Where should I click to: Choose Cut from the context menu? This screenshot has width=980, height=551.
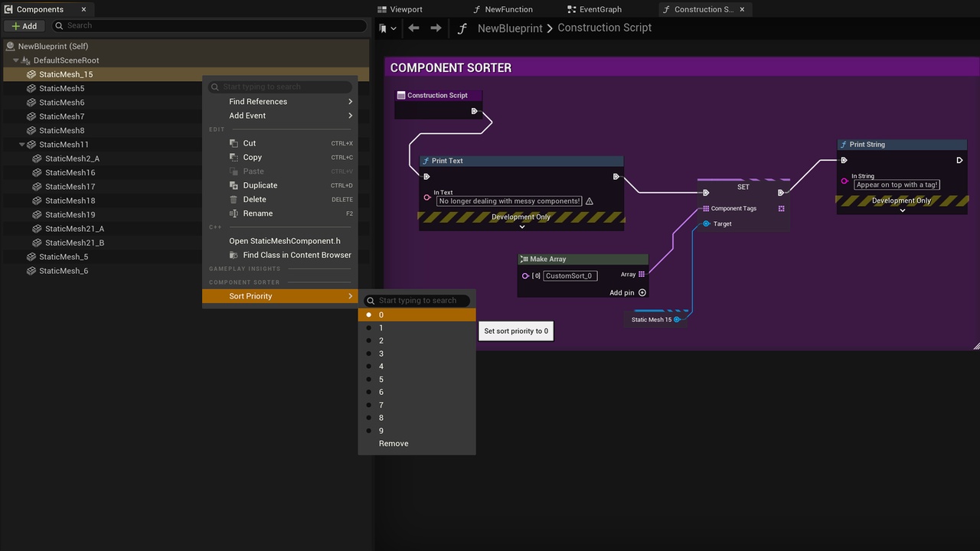pos(281,143)
